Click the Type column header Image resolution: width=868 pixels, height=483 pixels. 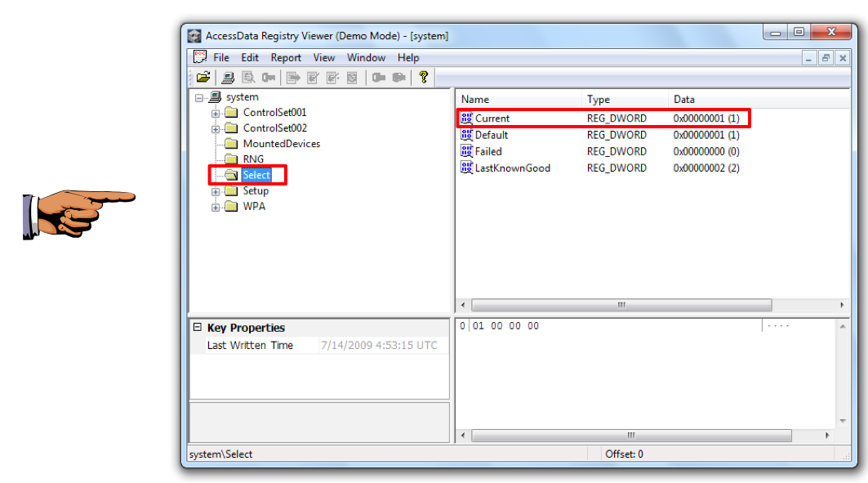625,100
